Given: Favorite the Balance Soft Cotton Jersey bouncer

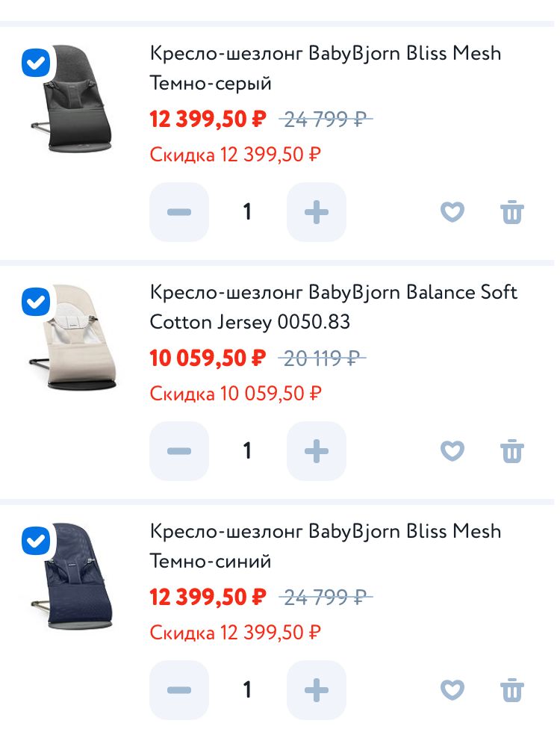Looking at the screenshot, I should coord(452,451).
